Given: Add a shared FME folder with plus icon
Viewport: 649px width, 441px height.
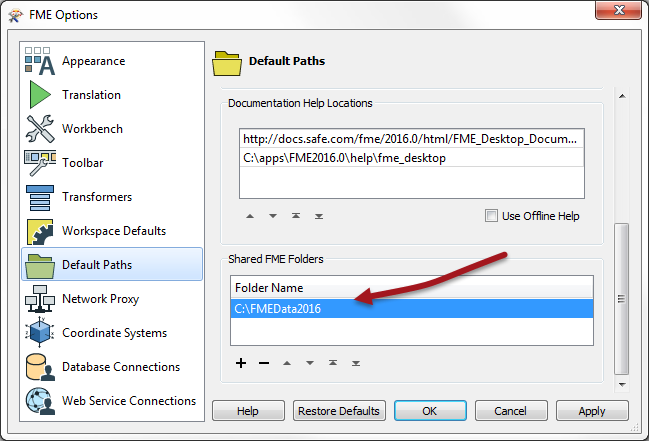Looking at the screenshot, I should (x=241, y=363).
